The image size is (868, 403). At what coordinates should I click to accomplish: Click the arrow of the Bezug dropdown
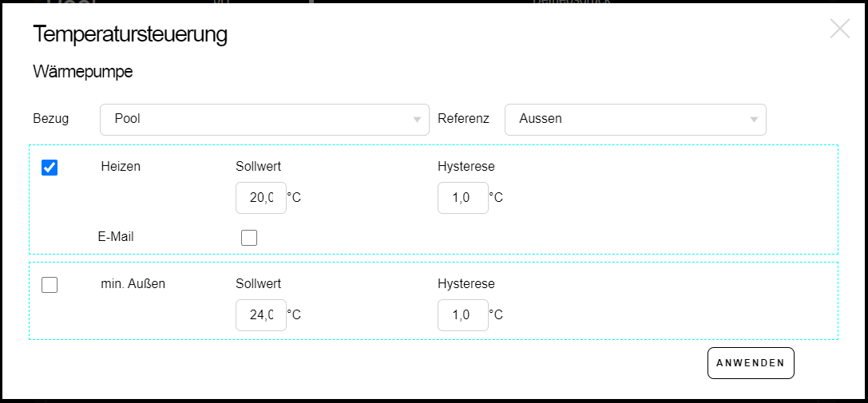point(417,120)
